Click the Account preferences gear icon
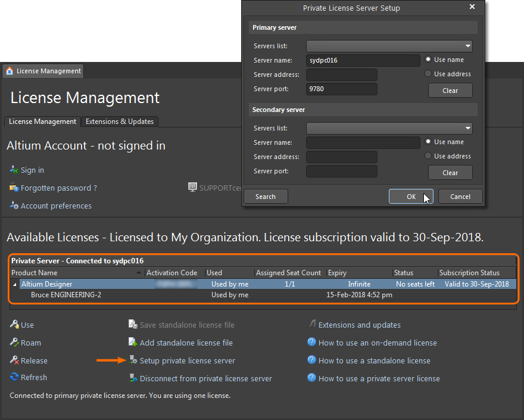524x420 pixels. [x=14, y=206]
